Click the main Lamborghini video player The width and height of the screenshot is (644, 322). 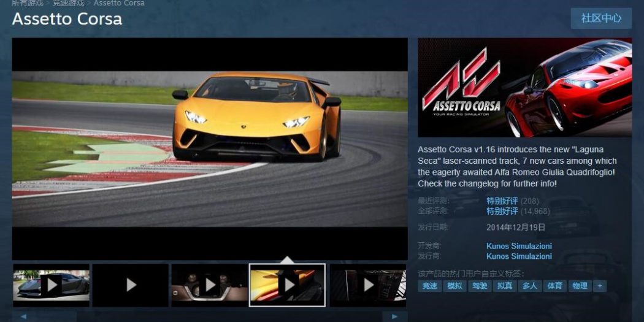point(210,148)
